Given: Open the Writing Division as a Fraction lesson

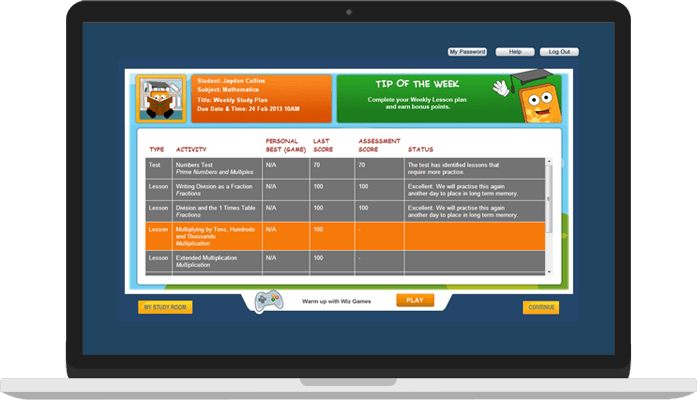Looking at the screenshot, I should pos(215,189).
